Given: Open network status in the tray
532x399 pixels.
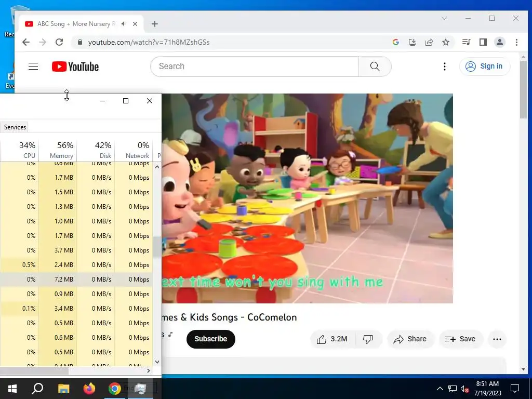Looking at the screenshot, I should click(453, 389).
